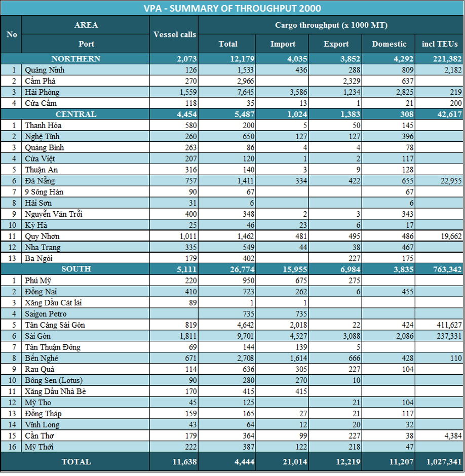Select the SOUTH region row label
465x476 pixels.
(x=76, y=269)
